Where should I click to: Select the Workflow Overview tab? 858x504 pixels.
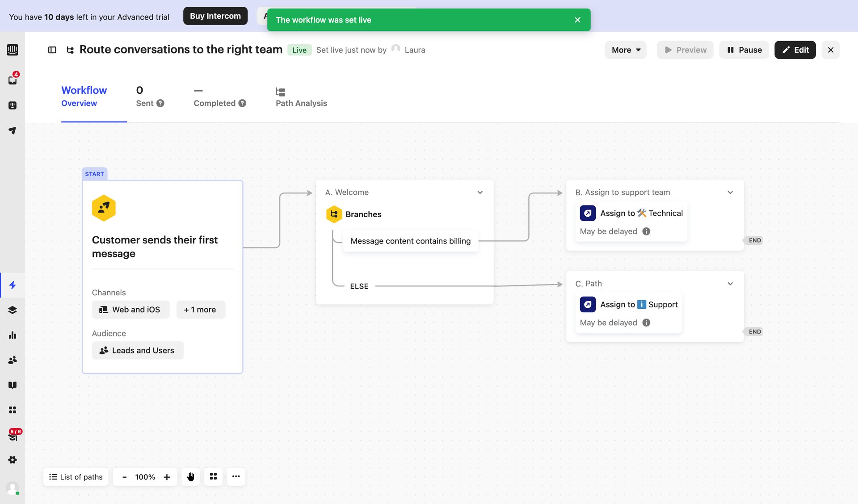click(84, 96)
